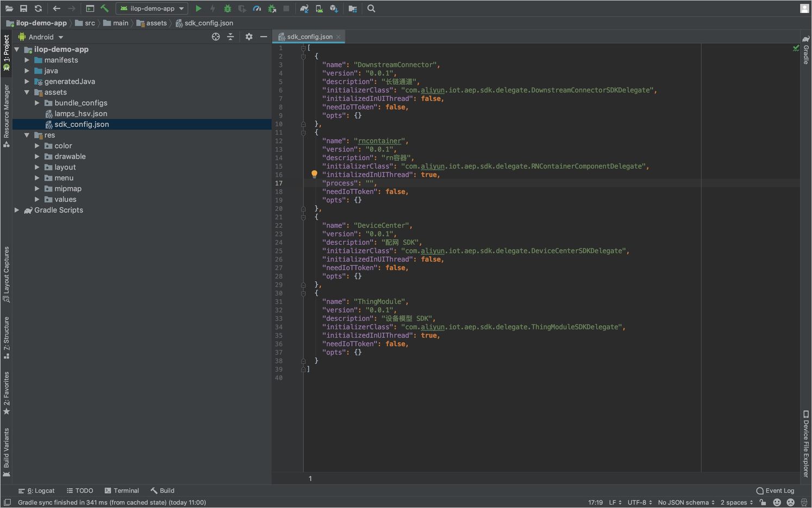Click the sad face feedback icon
The image size is (812, 508).
click(x=790, y=503)
